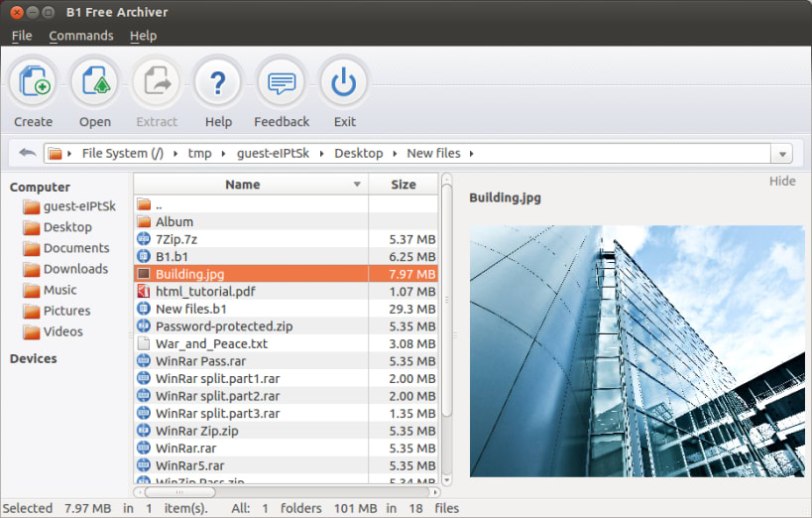Click the Exit power icon
812x518 pixels.
click(x=344, y=83)
